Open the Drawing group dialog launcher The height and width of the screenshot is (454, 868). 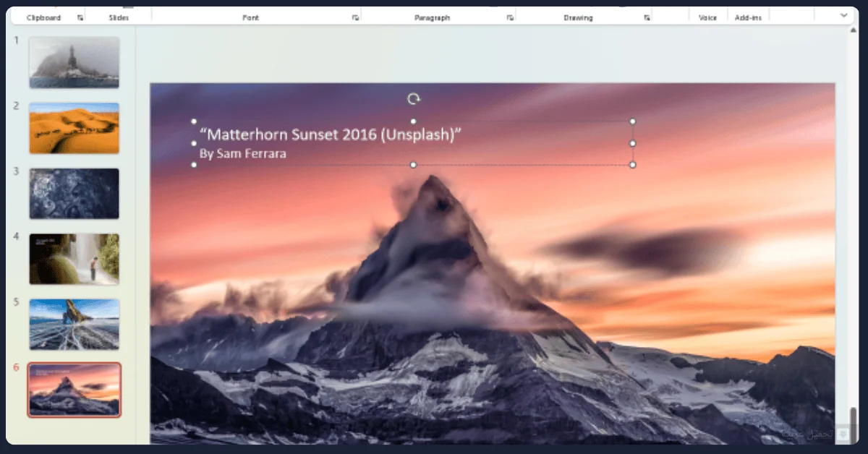coord(646,17)
